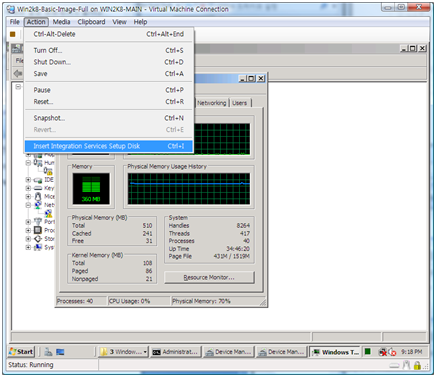Image resolution: width=436 pixels, height=377 pixels.
Task: Click the Human Interface Devices tree icon
Action: tap(38, 163)
